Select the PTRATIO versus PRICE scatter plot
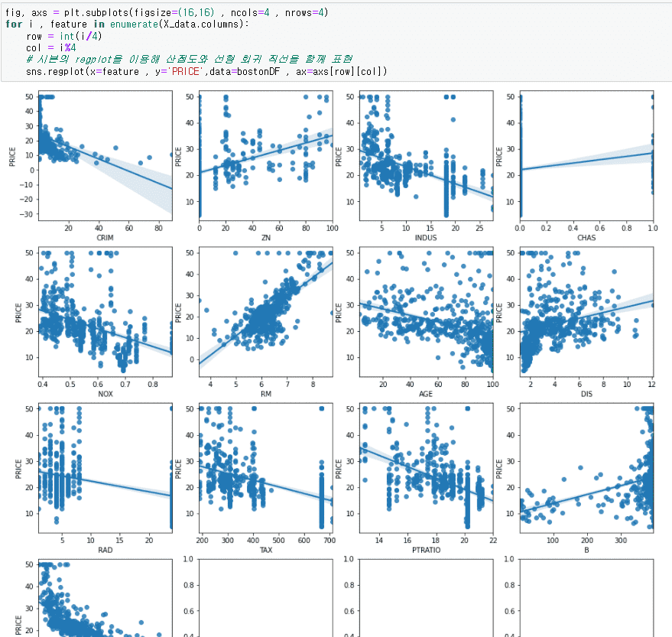The height and width of the screenshot is (637, 672). coord(427,468)
